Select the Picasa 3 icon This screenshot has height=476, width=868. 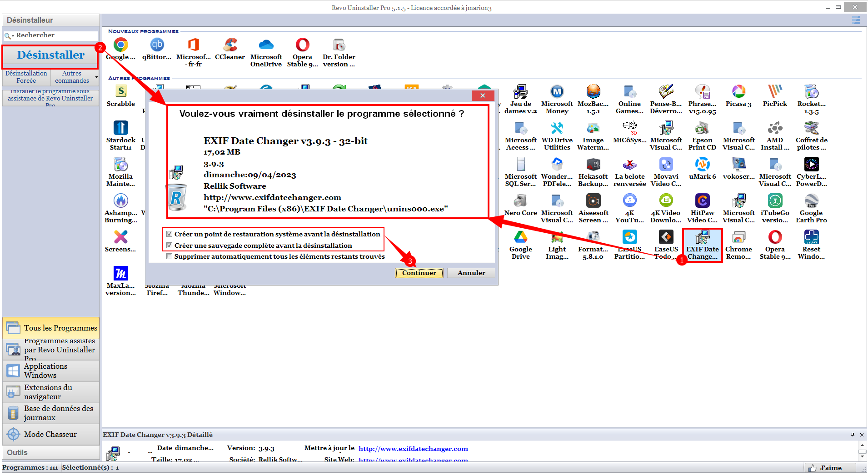[x=739, y=92]
